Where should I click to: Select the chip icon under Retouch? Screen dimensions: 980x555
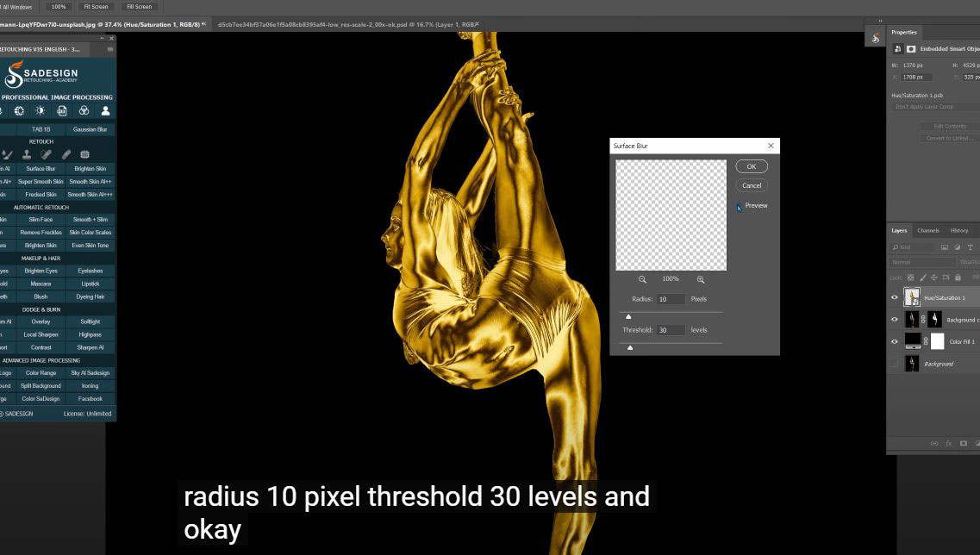tap(85, 154)
